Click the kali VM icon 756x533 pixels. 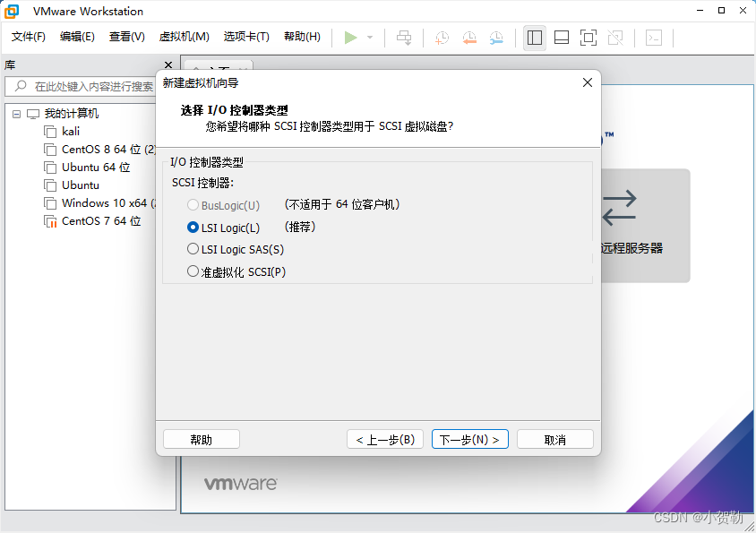[x=50, y=132]
